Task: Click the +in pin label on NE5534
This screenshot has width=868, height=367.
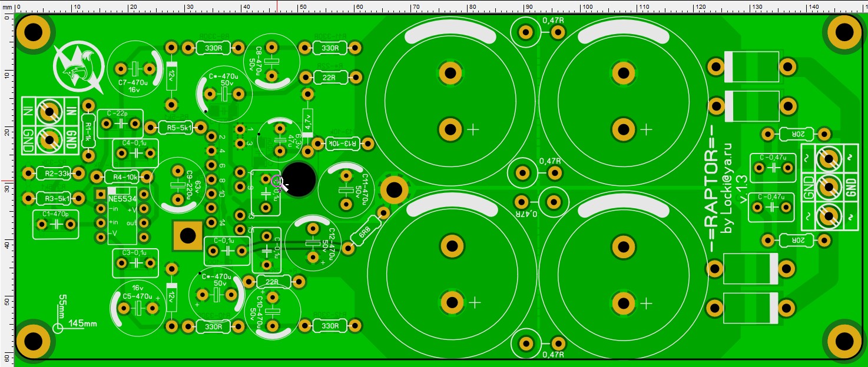Action: [112, 222]
